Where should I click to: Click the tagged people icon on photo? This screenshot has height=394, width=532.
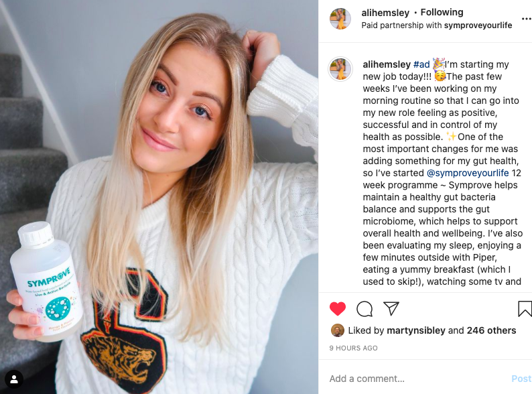(14, 379)
